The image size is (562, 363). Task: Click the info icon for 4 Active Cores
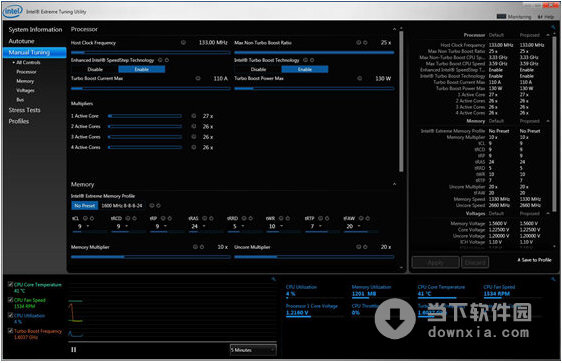tap(194, 147)
